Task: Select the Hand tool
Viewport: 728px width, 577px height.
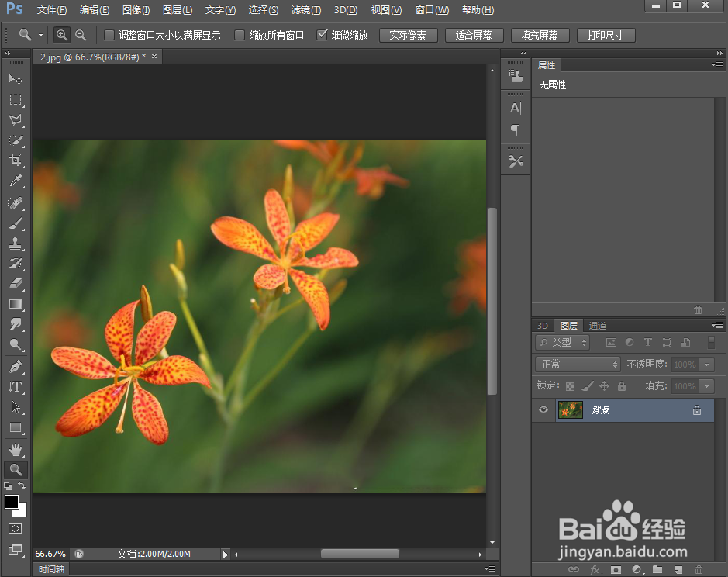Action: (x=16, y=449)
